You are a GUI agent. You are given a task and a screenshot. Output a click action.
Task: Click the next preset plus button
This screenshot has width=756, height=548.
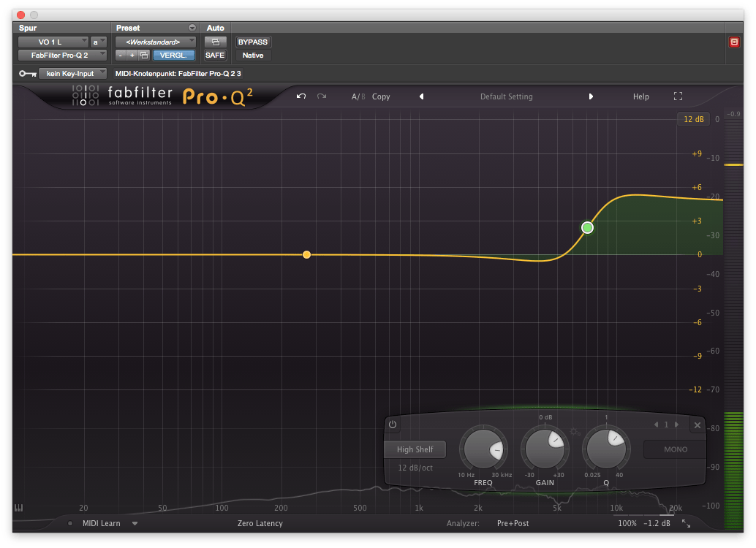132,56
